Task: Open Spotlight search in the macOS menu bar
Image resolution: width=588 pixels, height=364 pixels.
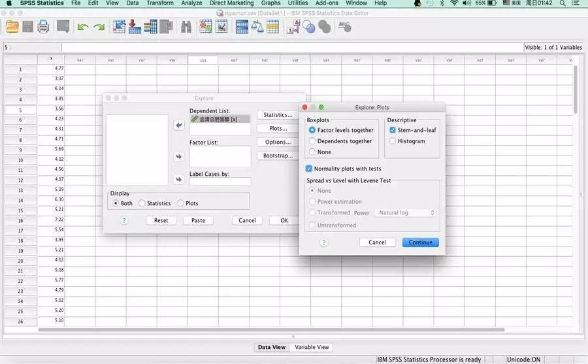Action: pos(563,3)
